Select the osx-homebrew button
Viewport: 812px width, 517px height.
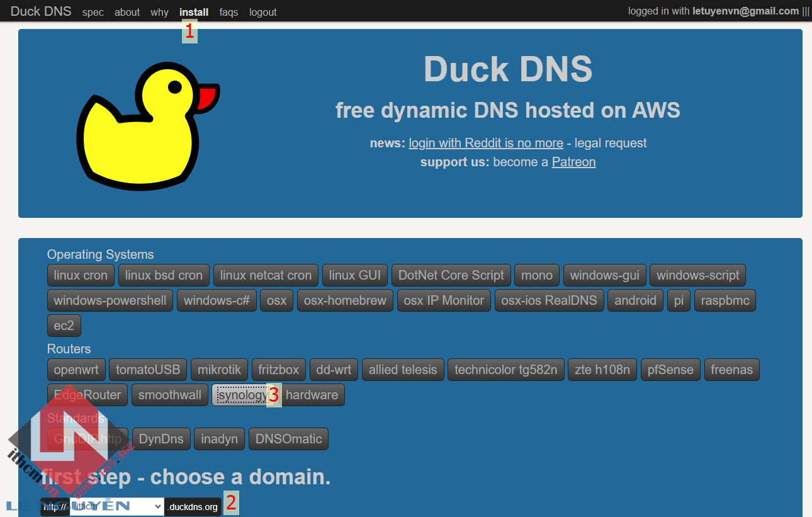345,300
